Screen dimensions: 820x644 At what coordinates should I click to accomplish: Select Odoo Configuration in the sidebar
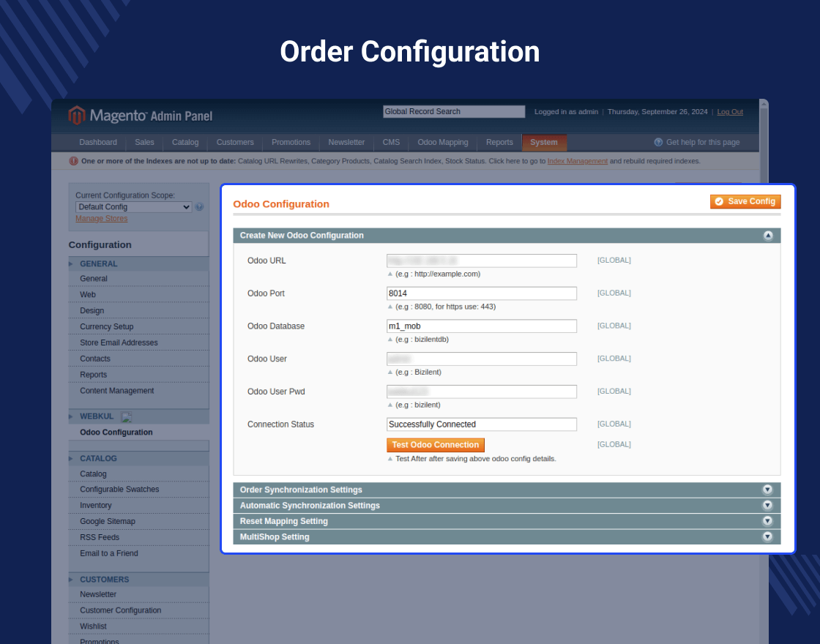point(116,433)
